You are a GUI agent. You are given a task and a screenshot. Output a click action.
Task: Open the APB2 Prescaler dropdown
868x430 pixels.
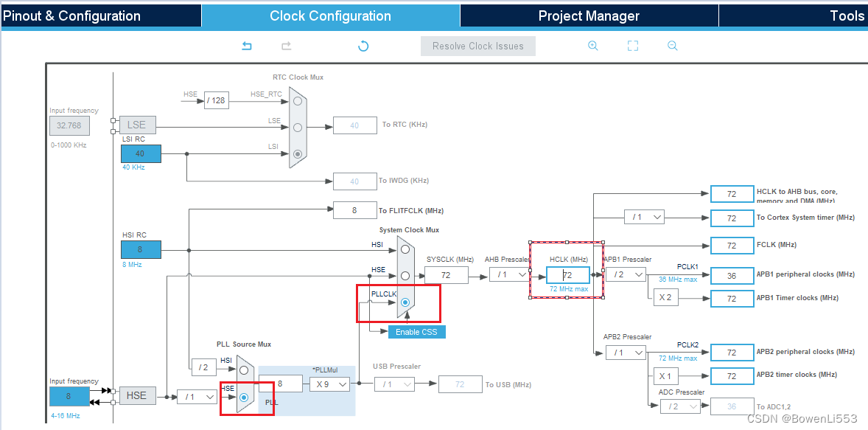(626, 353)
